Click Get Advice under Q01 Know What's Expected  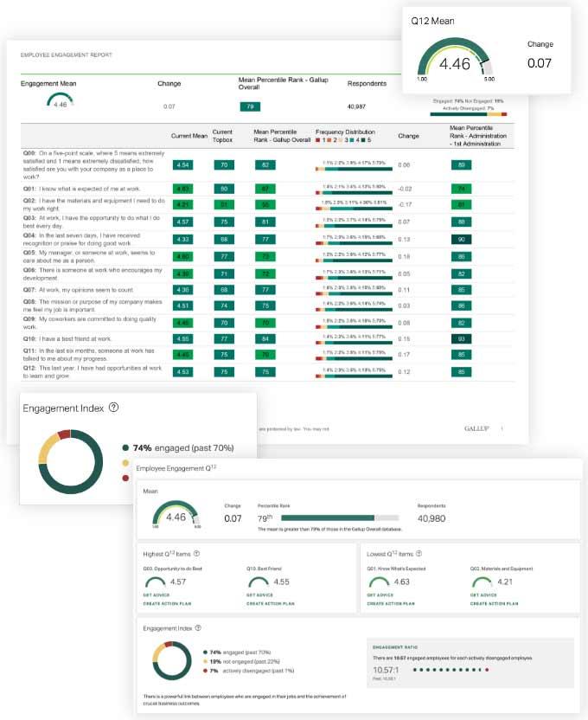(x=380, y=595)
